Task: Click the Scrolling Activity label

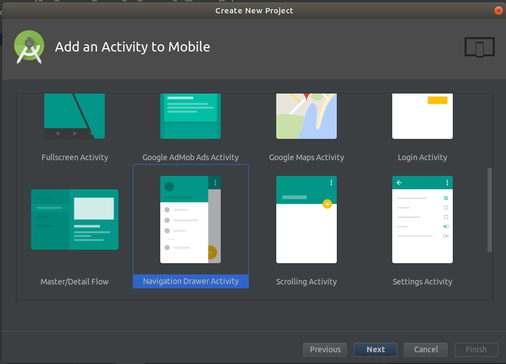Action: click(x=306, y=282)
